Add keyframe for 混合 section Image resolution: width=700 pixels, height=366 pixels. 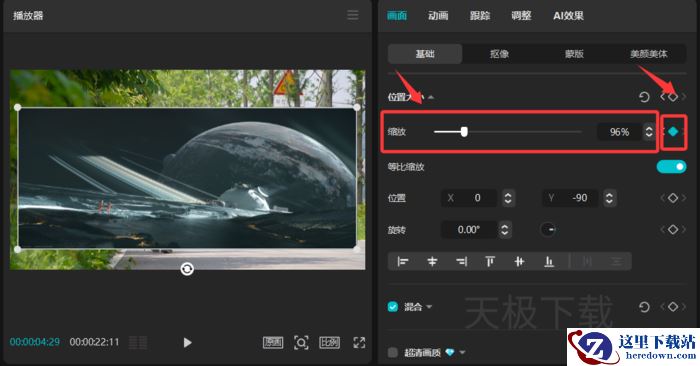click(673, 307)
